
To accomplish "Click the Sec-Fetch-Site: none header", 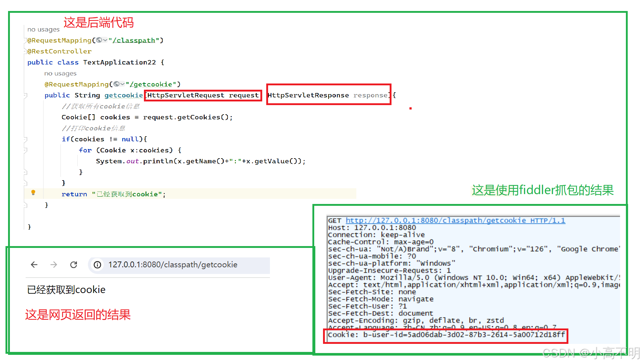I will [372, 292].
